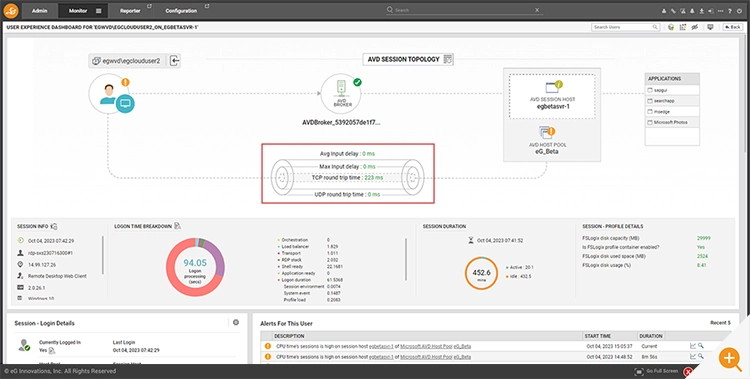Open the Configuration module
Image resolution: width=750 pixels, height=379 pixels.
point(181,11)
